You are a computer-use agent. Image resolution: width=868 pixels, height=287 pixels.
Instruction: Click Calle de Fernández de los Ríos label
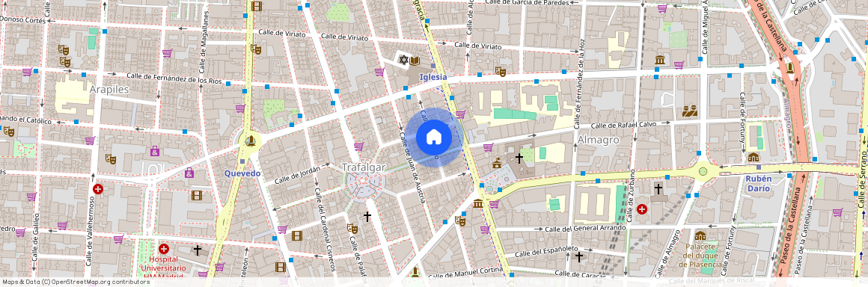click(174, 78)
